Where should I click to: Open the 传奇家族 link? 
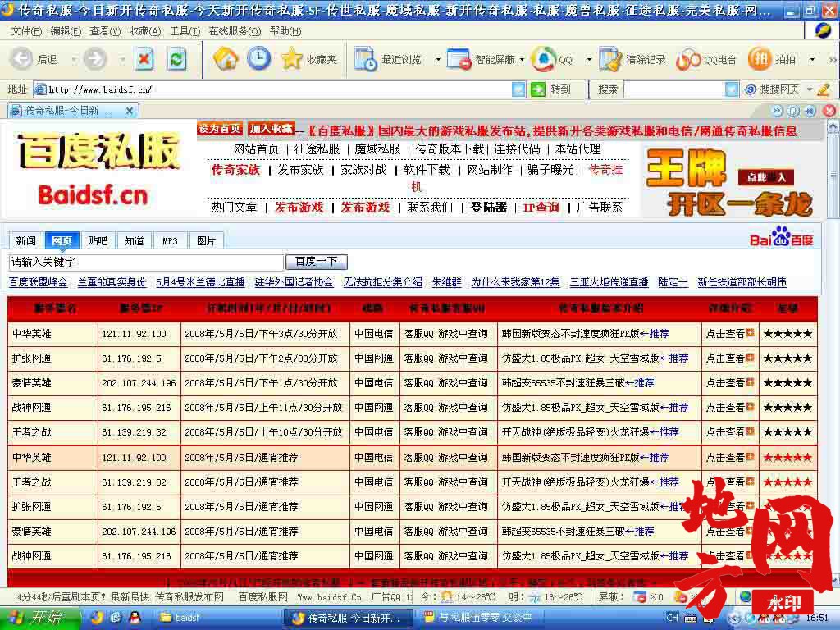tap(235, 170)
